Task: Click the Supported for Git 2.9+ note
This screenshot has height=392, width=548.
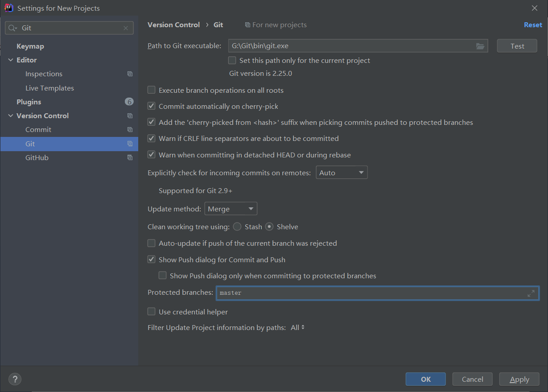Action: [x=195, y=191]
